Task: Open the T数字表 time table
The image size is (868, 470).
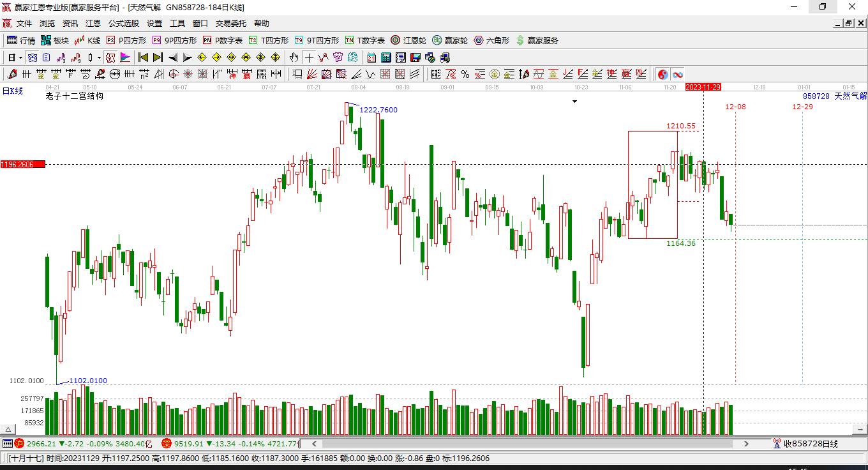Action: [365, 40]
